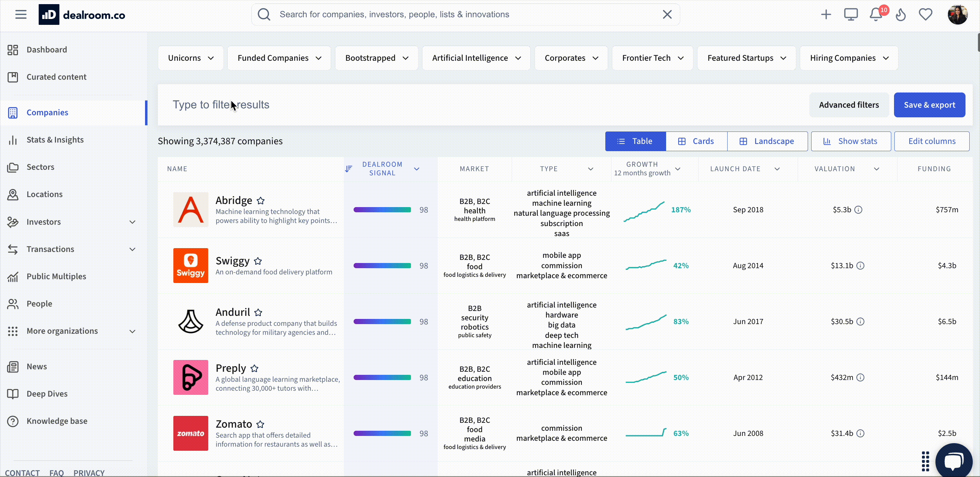Click the notifications bell icon
The image size is (980, 477).
(x=876, y=15)
